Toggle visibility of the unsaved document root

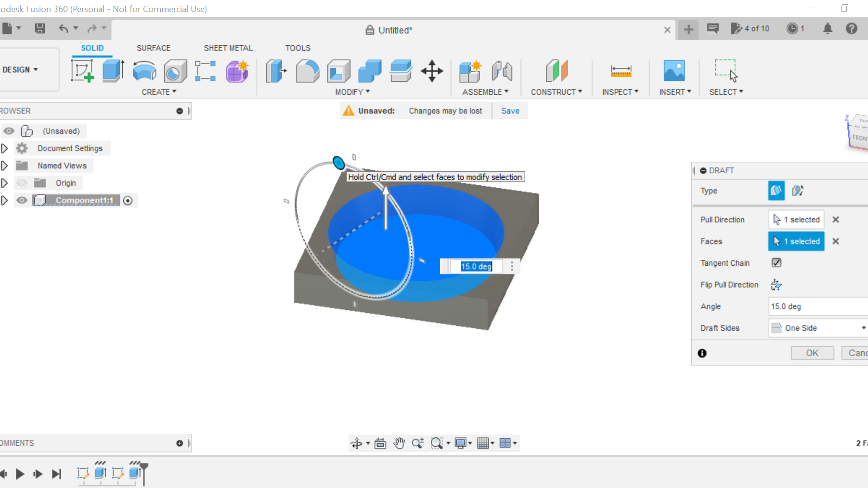pyautogui.click(x=9, y=131)
